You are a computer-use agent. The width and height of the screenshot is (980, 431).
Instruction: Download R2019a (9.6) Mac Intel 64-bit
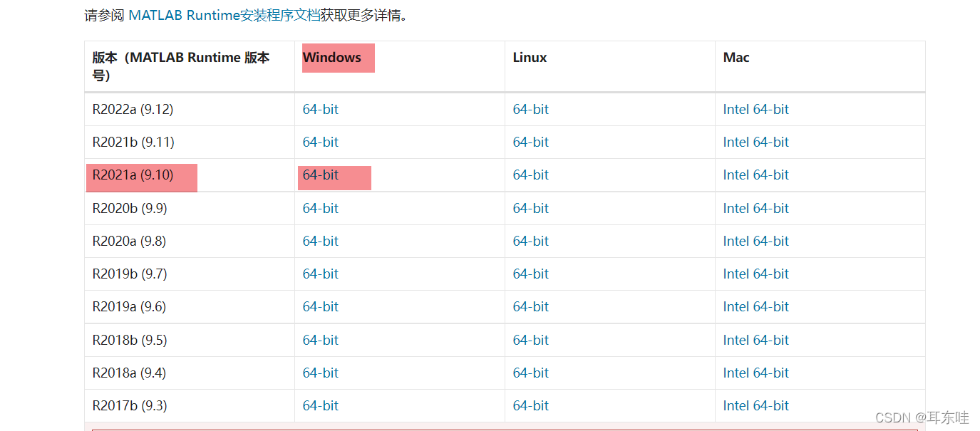756,307
